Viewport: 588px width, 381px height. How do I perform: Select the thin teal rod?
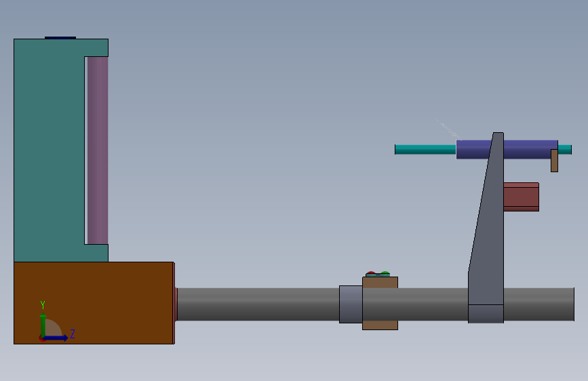(425, 149)
